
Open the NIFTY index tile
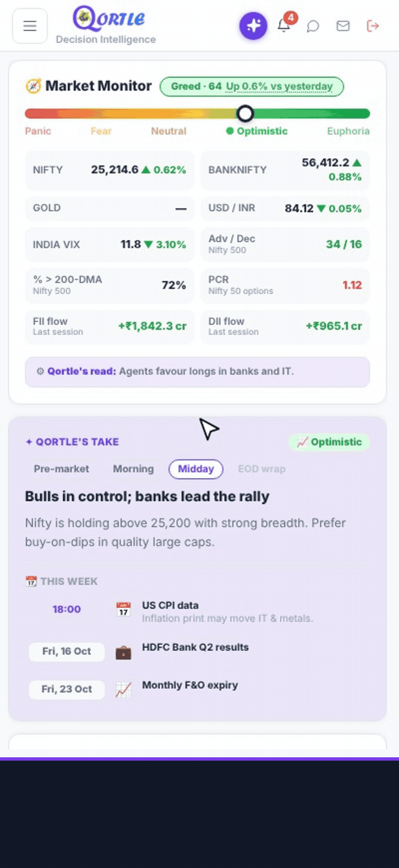(x=109, y=170)
